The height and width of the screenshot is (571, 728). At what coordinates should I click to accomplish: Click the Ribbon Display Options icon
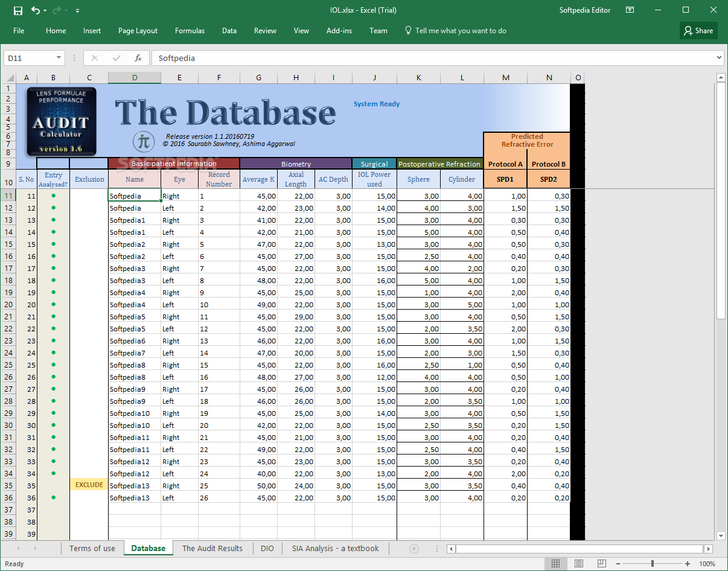click(x=630, y=10)
